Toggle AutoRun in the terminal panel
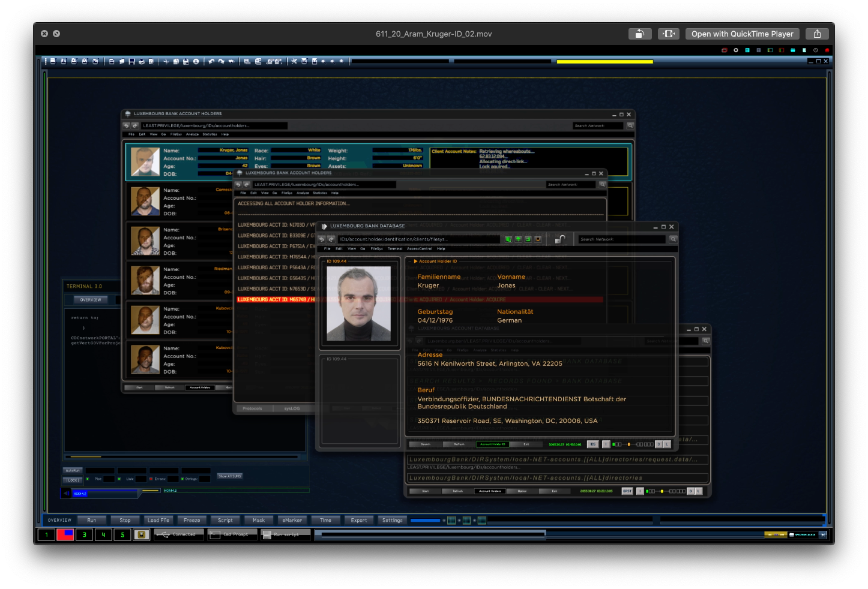Image resolution: width=868 pixels, height=589 pixels. pyautogui.click(x=73, y=470)
